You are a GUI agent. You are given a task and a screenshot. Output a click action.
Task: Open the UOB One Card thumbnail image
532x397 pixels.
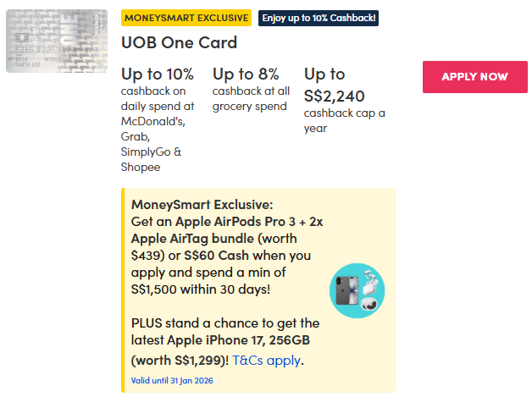point(57,41)
